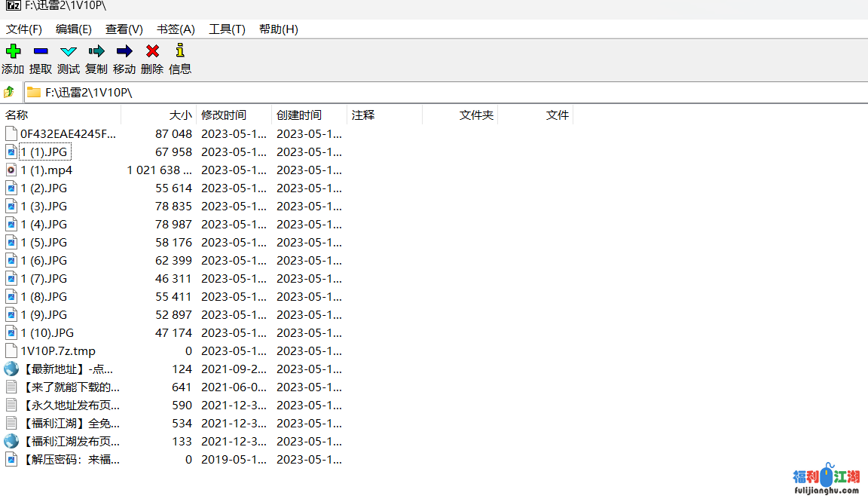Click the Extract (提取) minus icon
Viewport: 868px width, 502px height.
(x=41, y=52)
